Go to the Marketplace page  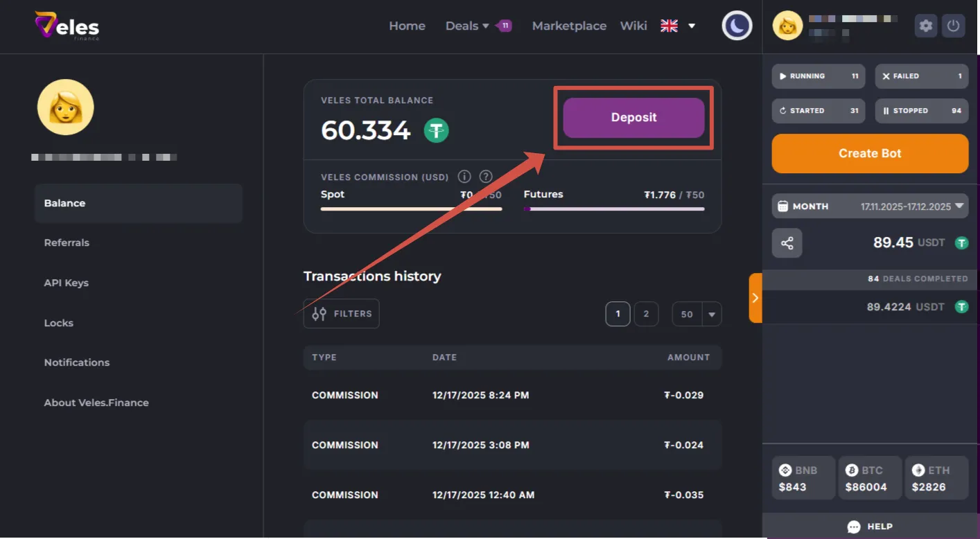click(x=569, y=26)
